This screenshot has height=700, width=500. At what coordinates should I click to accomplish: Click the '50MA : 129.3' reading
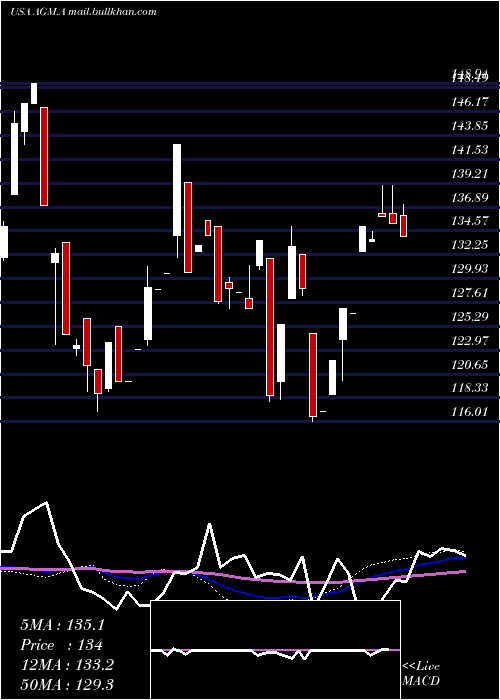point(67,684)
